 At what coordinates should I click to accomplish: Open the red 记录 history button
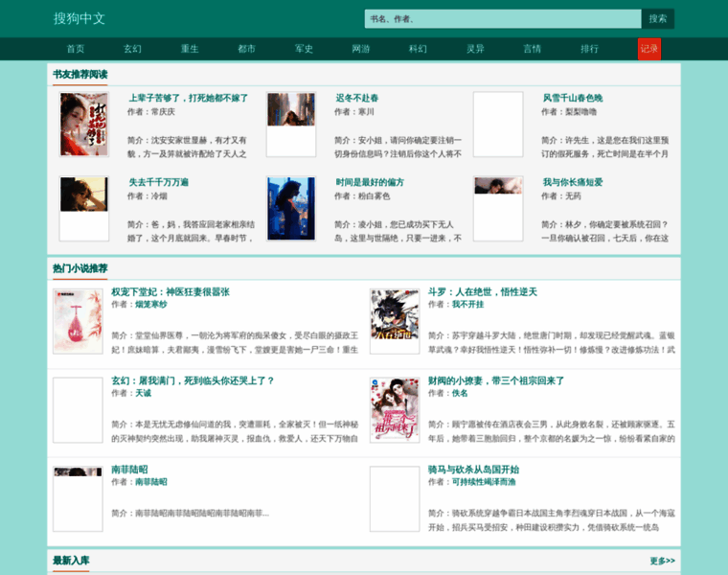[649, 49]
